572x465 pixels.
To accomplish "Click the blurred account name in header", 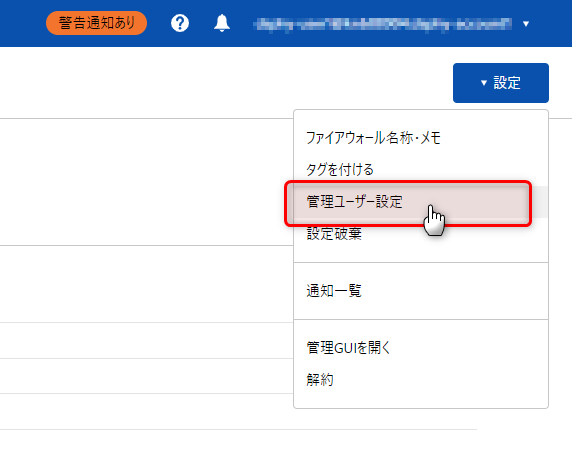I will click(x=382, y=24).
